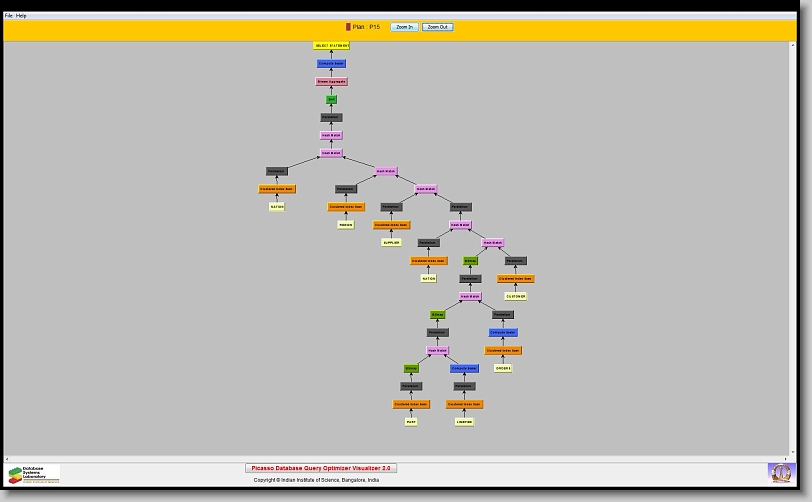Click the institute emblem icon at bottom right
The height and width of the screenshot is (502, 812).
[x=779, y=471]
